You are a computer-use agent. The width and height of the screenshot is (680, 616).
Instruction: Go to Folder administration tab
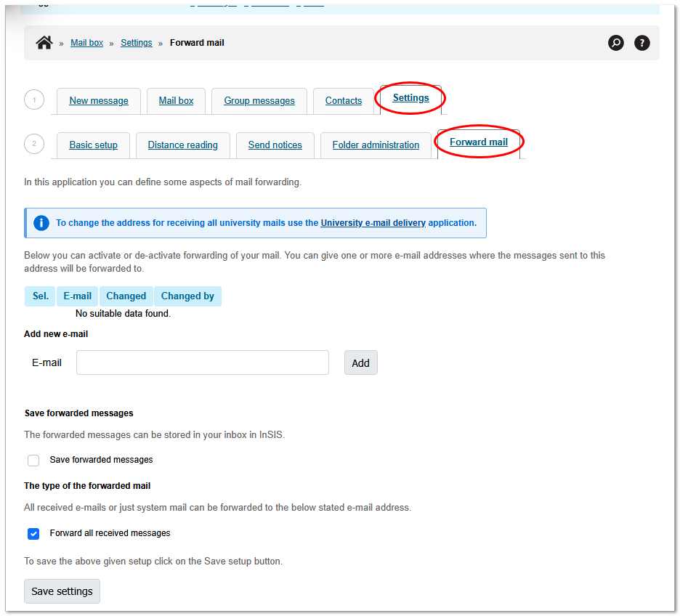click(376, 145)
